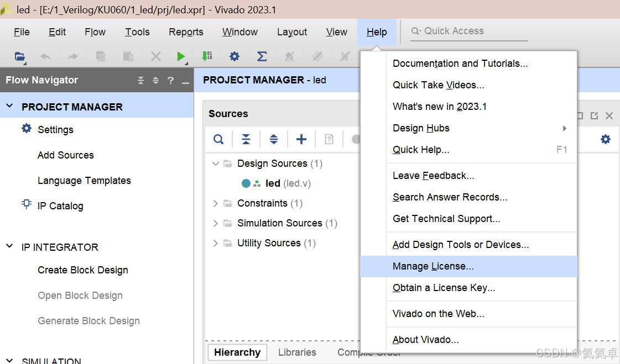Click Create Block Design
Viewport: 620px width, 364px height.
[83, 270]
